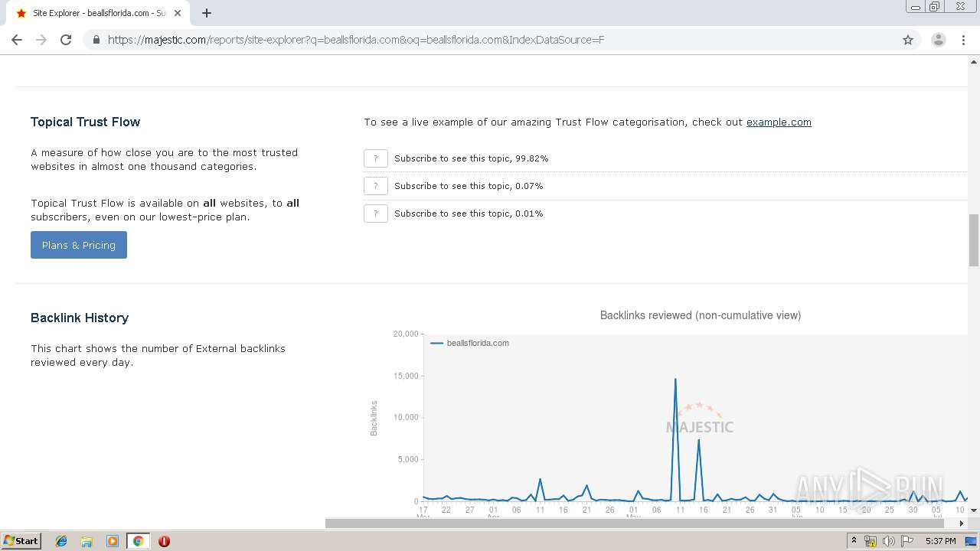Click the address bar URL

[x=356, y=40]
